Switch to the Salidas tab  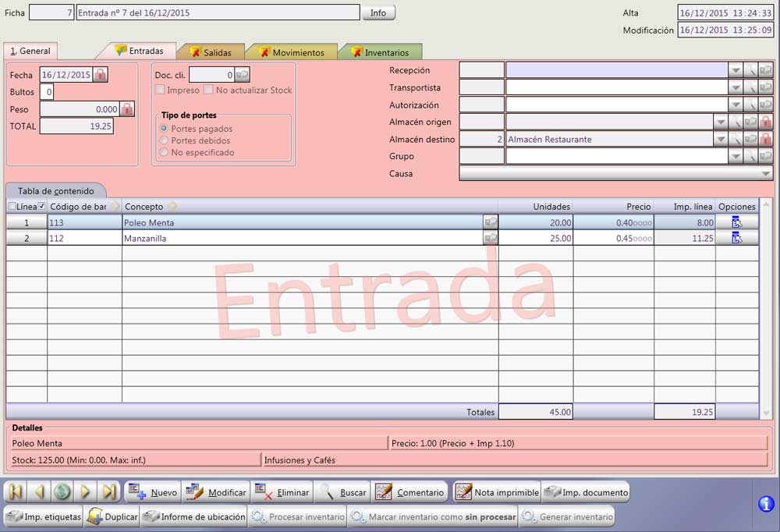click(211, 52)
